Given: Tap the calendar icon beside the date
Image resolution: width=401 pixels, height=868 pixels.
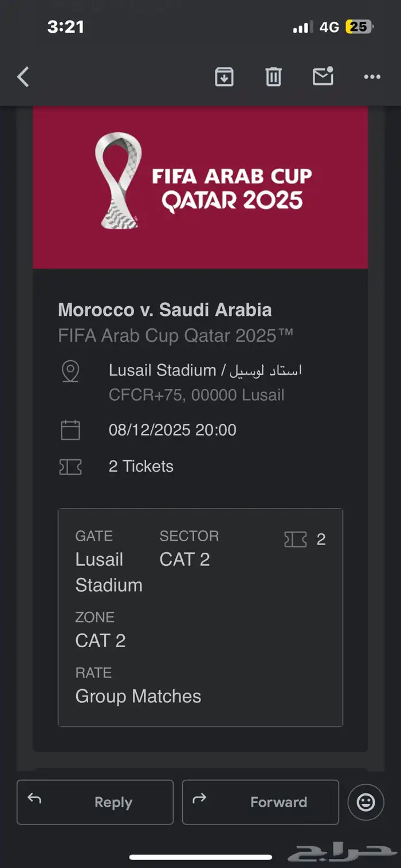Looking at the screenshot, I should point(70,430).
